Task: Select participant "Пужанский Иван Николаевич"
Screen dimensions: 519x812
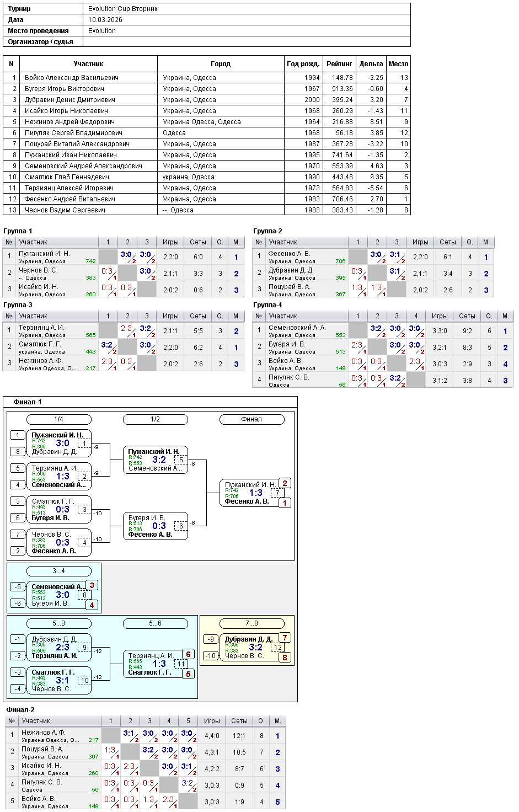Action: point(71,155)
